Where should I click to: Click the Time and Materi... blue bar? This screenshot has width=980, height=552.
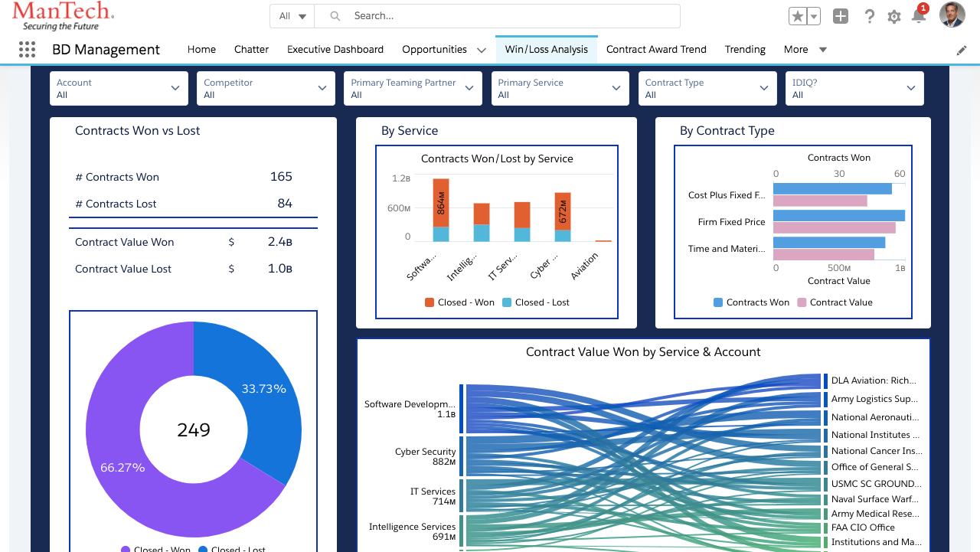829,243
